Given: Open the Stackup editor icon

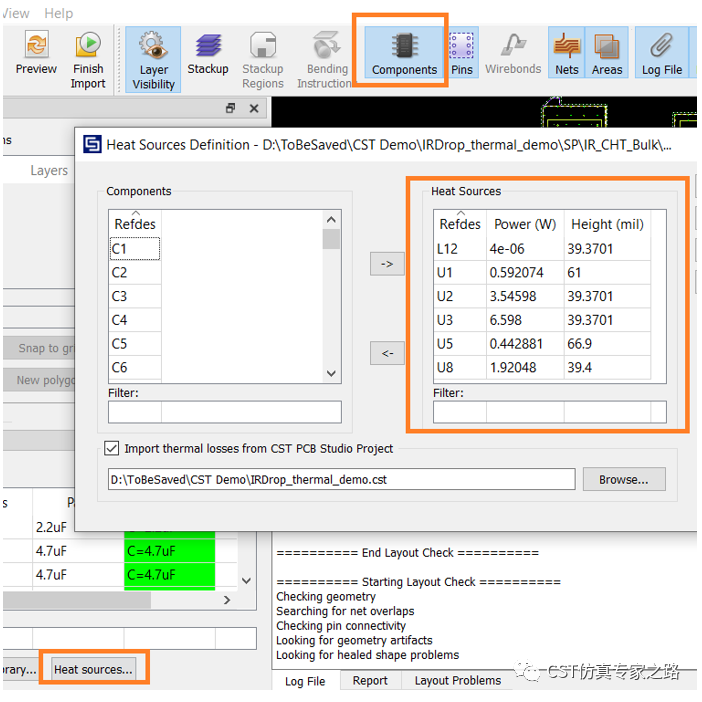Looking at the screenshot, I should pos(208,54).
